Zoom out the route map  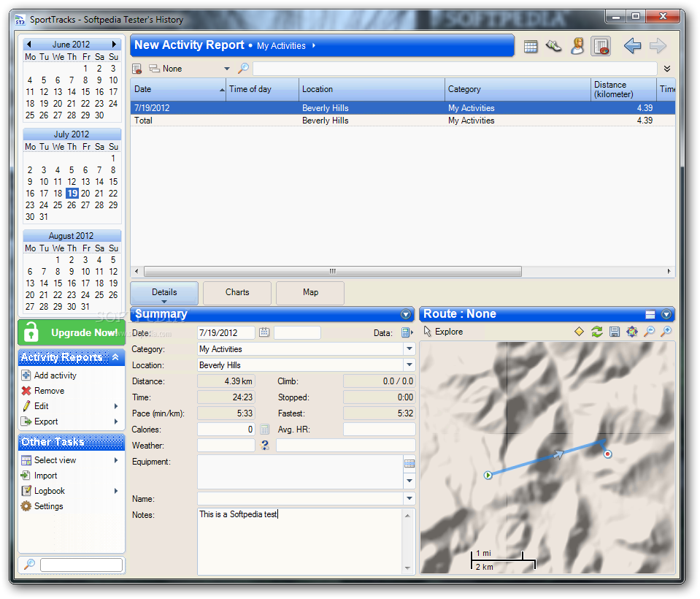click(650, 332)
